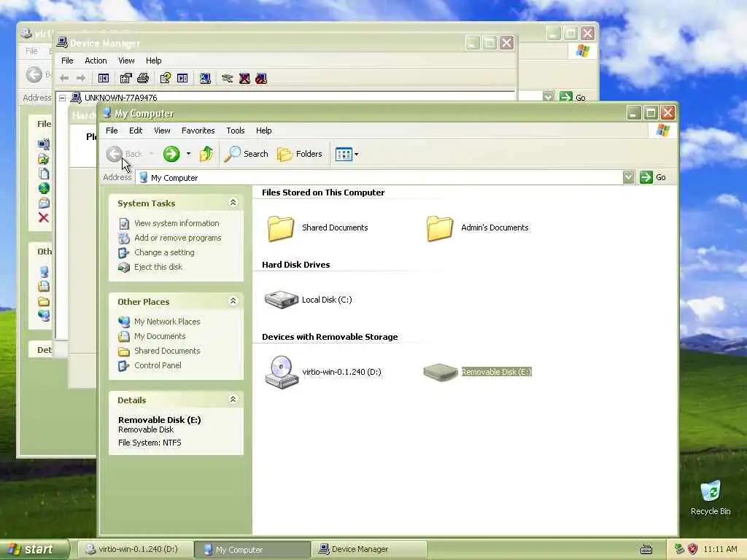Click the address bar showing My Computer
747x560 pixels.
379,178
